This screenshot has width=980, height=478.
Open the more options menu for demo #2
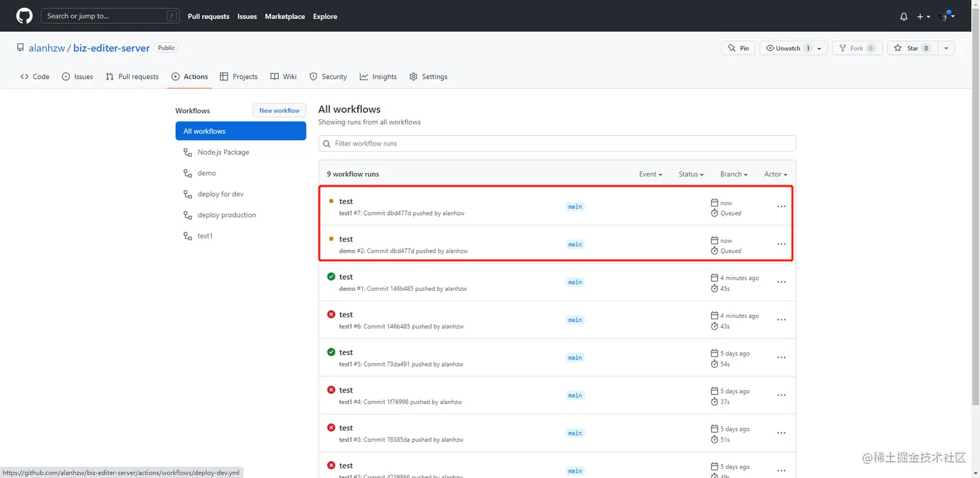tap(781, 244)
